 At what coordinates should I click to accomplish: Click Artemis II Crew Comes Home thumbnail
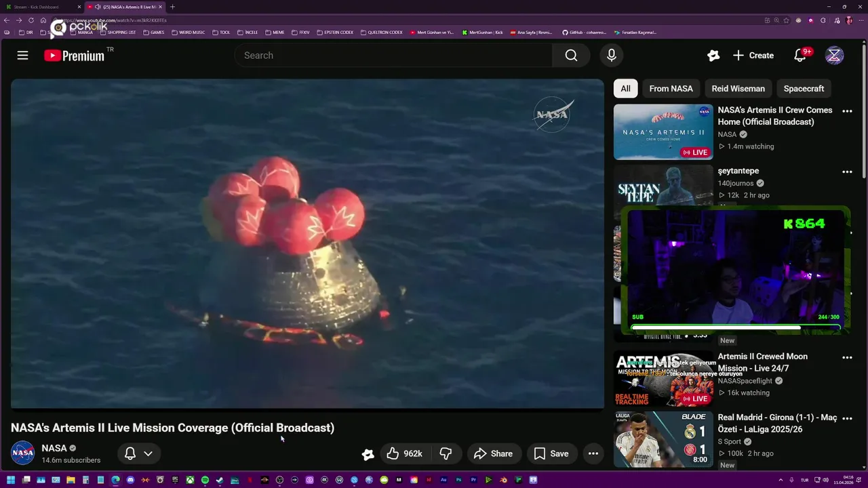(x=663, y=131)
